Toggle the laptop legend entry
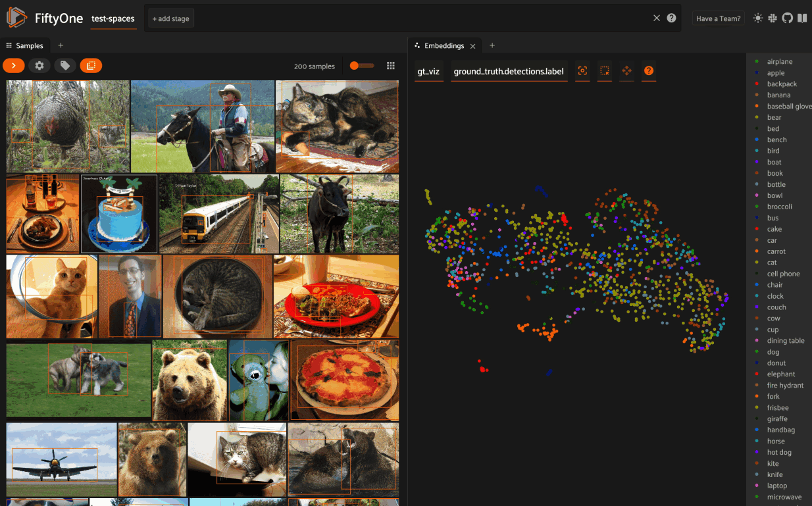Screen dimensions: 812x506 tap(776, 486)
